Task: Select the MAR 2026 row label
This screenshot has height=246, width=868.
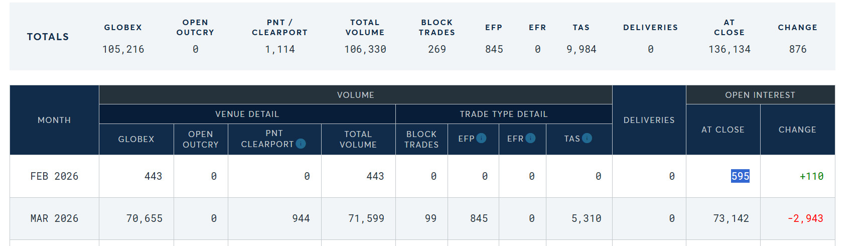Action: (x=54, y=218)
